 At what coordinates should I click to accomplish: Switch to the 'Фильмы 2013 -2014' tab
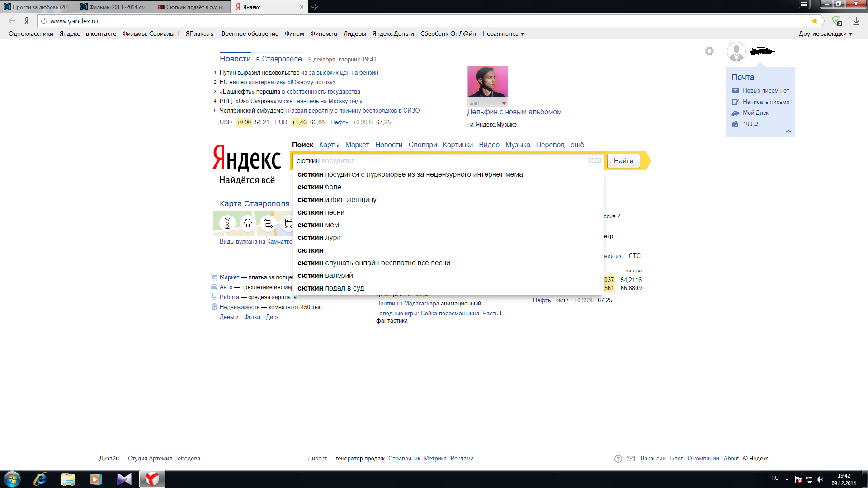click(x=116, y=7)
